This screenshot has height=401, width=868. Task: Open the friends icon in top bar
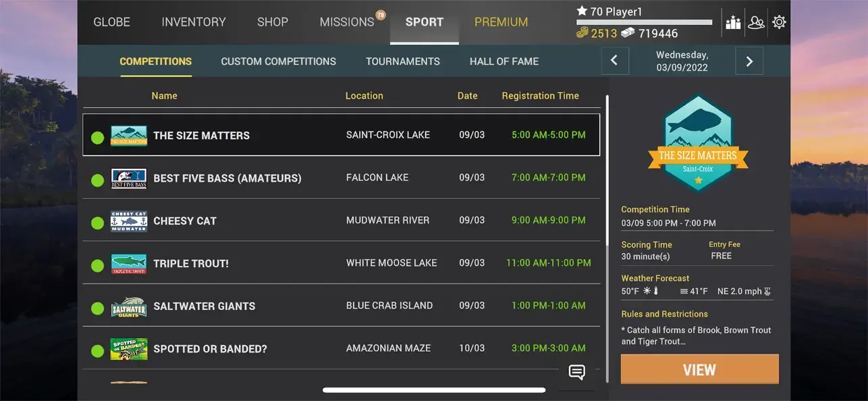tap(756, 22)
